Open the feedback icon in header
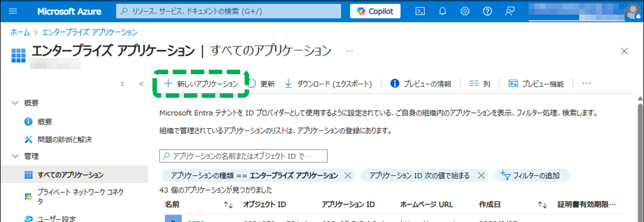Image resolution: width=644 pixels, height=222 pixels. (x=510, y=11)
